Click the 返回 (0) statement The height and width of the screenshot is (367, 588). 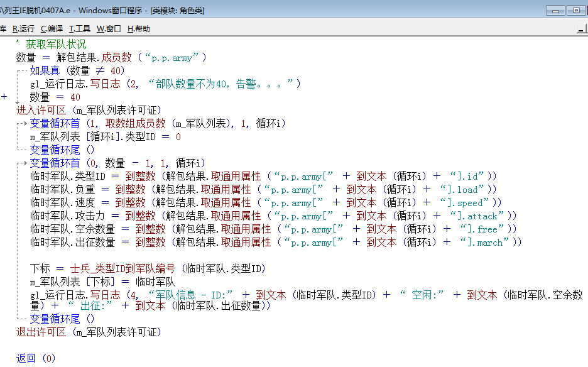[x=36, y=358]
